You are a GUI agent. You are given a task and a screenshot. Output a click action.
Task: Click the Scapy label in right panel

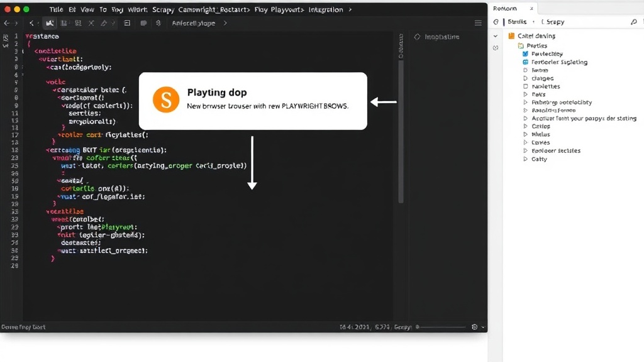[x=555, y=22]
